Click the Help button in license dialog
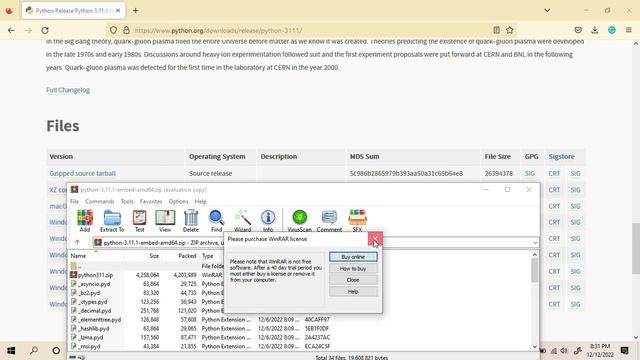Viewport: 640px width, 360px height. (353, 291)
